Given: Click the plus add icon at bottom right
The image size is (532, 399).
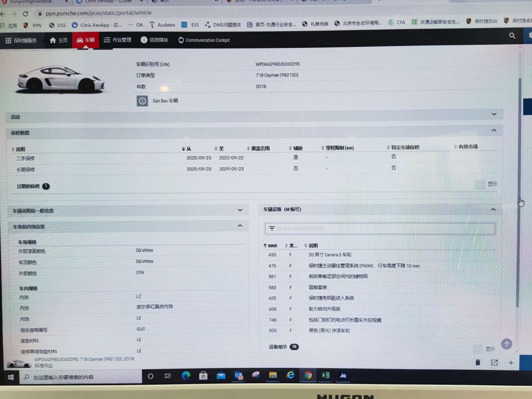Looking at the screenshot, I should (511, 362).
